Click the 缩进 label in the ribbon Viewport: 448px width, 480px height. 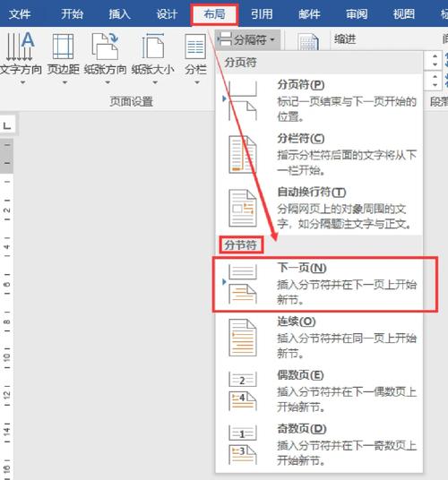click(345, 39)
